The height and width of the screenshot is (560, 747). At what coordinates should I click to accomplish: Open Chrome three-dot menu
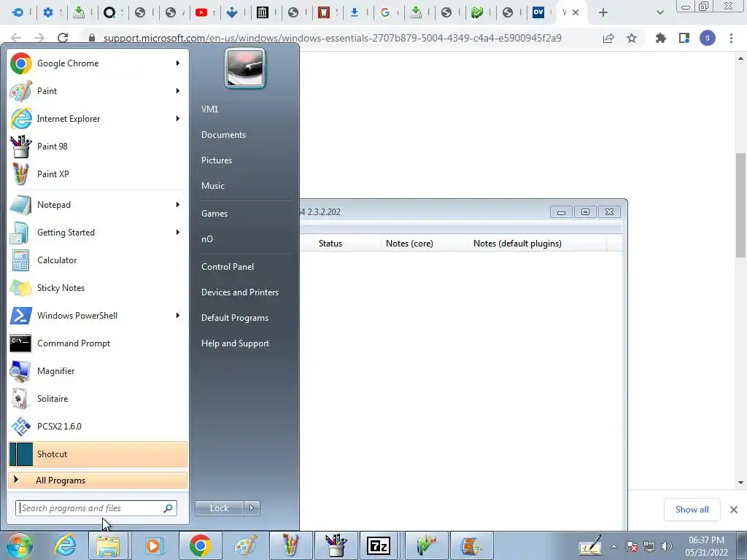731,38
